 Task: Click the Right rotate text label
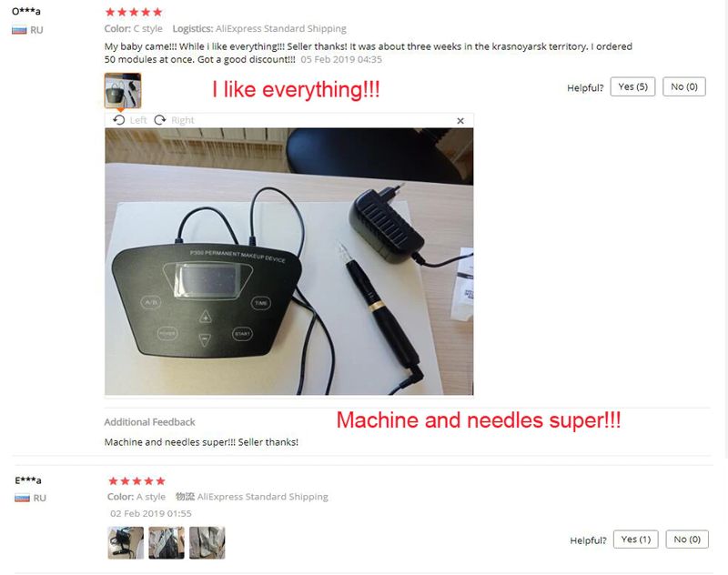point(183,120)
